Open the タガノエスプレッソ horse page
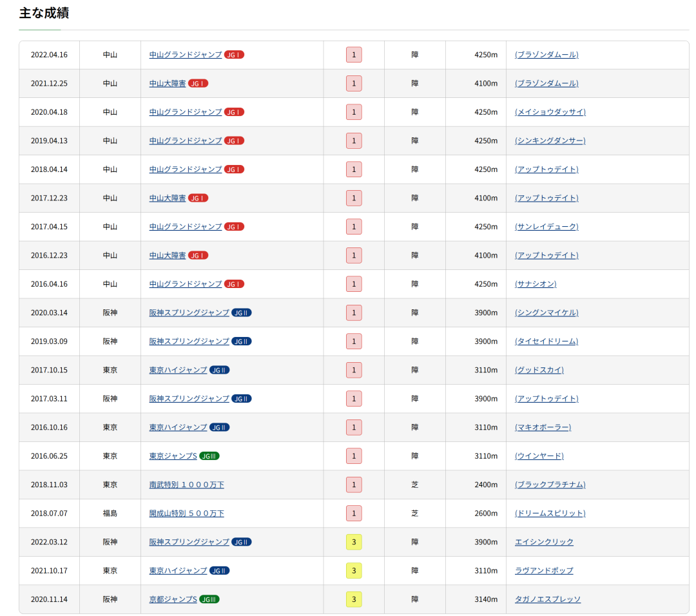Screen dimensions: 696x616 [x=547, y=599]
